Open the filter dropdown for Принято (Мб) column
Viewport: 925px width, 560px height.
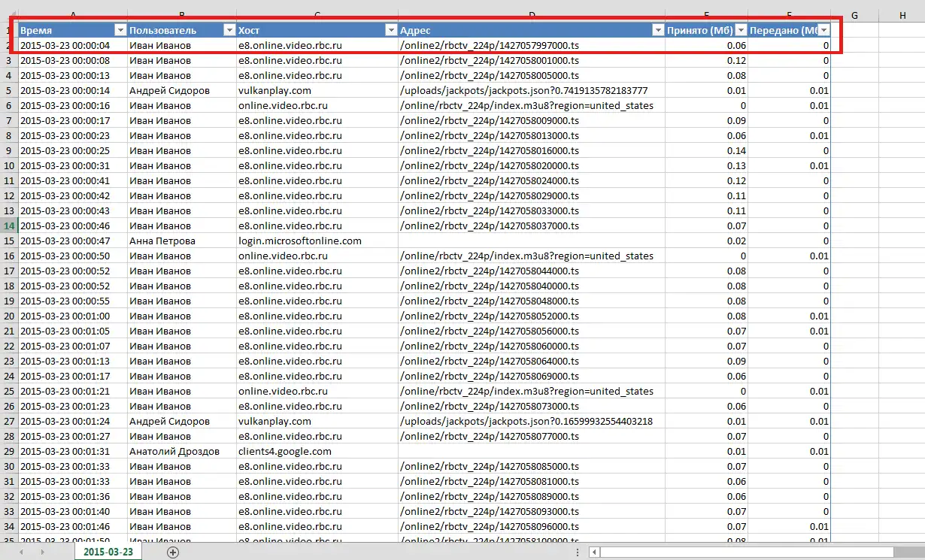pyautogui.click(x=741, y=30)
